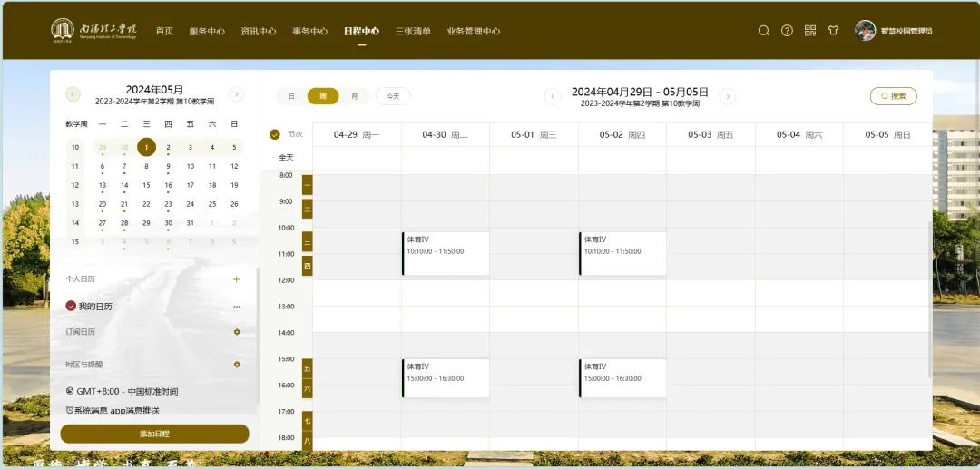Open the gear settings for 订阅日历

tap(237, 332)
